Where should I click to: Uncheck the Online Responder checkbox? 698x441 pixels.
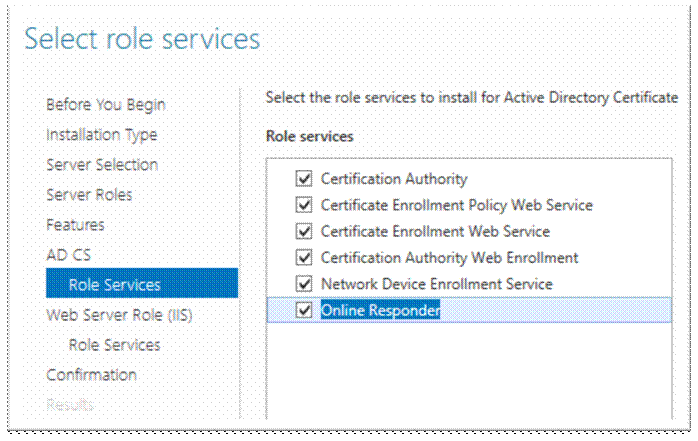304,310
